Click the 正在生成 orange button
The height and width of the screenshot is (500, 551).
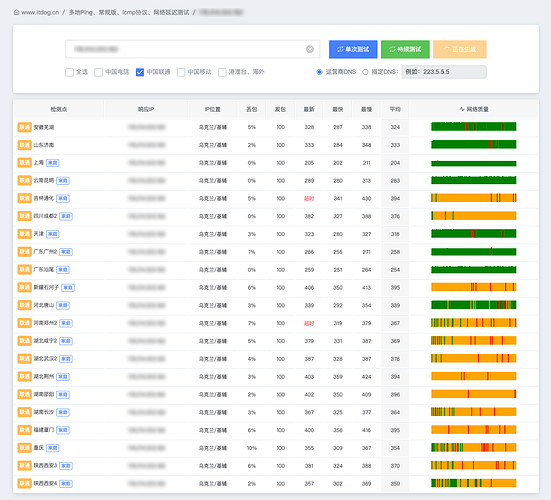click(x=460, y=49)
